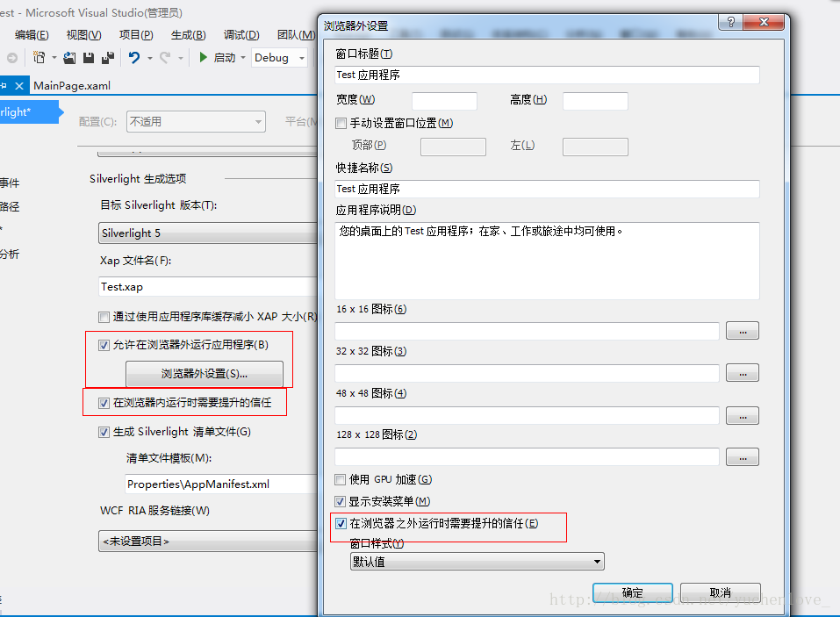Close the 浏览器外设置 dialog
This screenshot has height=617, width=840.
tap(764, 22)
